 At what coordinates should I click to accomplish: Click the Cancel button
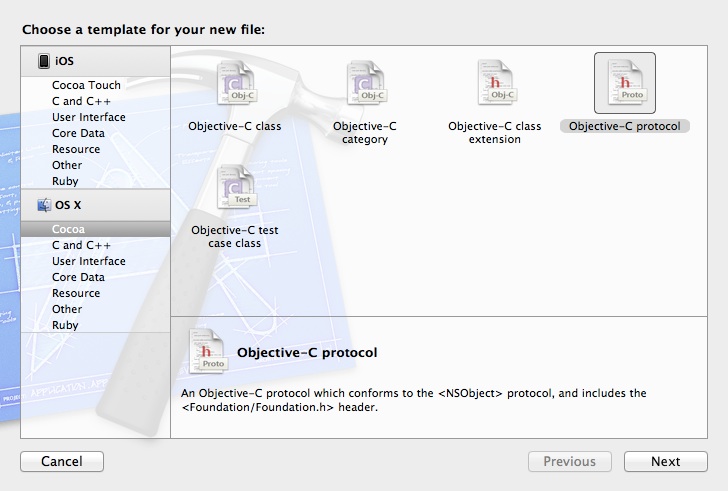[62, 461]
